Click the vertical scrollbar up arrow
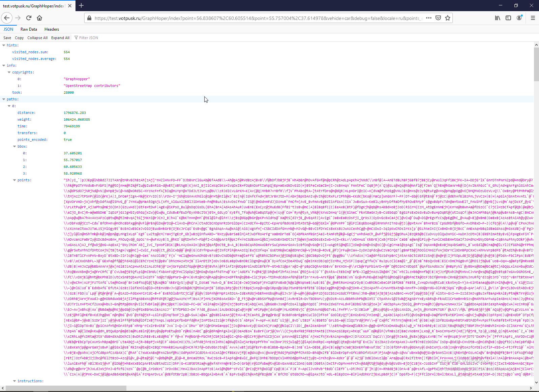 [x=536, y=44]
